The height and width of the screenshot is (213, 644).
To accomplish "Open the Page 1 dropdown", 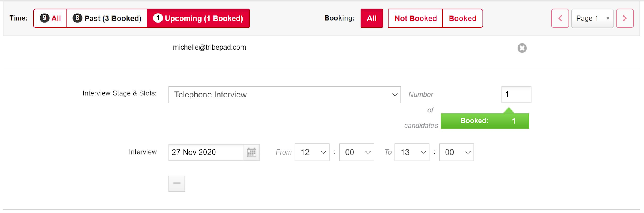I will [x=592, y=19].
